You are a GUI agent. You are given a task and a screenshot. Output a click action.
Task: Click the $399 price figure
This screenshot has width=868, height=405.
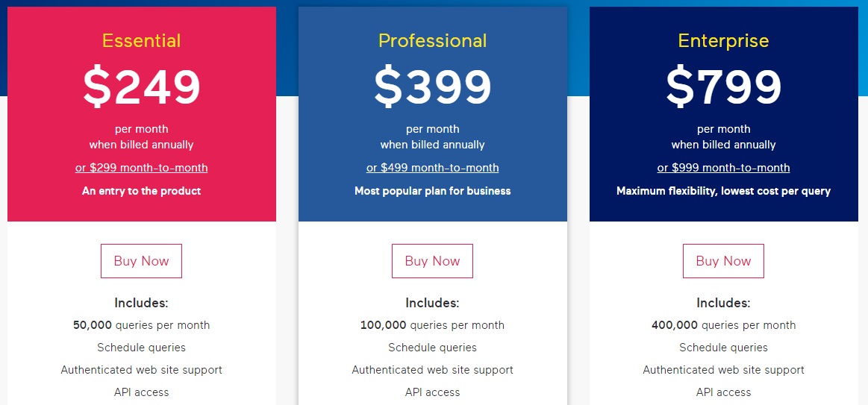(x=432, y=87)
